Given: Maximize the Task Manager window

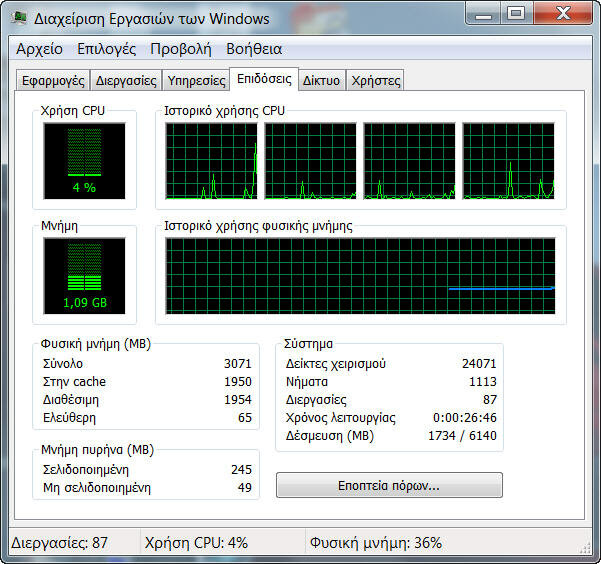Looking at the screenshot, I should click(x=516, y=14).
